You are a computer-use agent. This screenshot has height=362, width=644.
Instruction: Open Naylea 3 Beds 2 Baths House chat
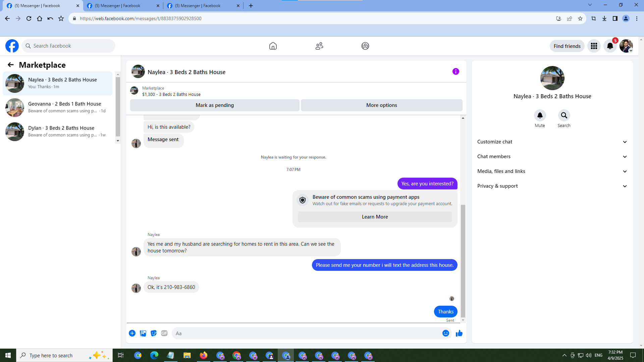pos(58,83)
